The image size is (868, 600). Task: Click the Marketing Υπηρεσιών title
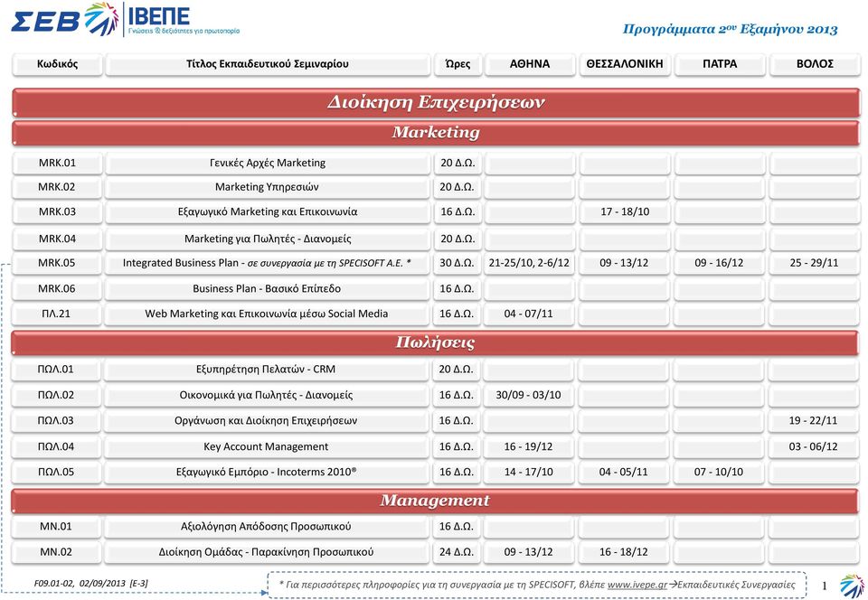pyautogui.click(x=268, y=187)
